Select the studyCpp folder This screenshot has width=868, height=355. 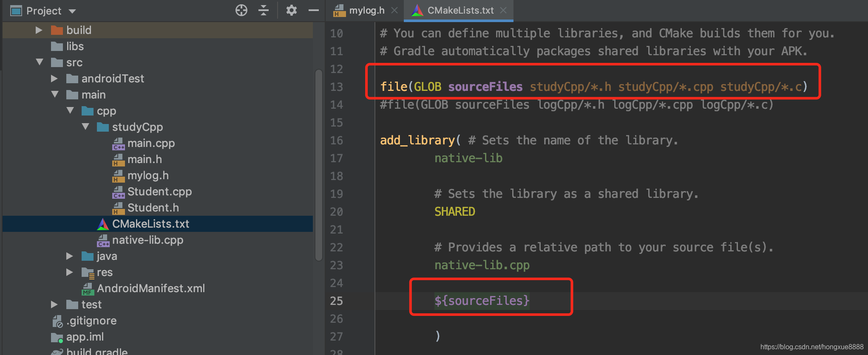coord(158,127)
